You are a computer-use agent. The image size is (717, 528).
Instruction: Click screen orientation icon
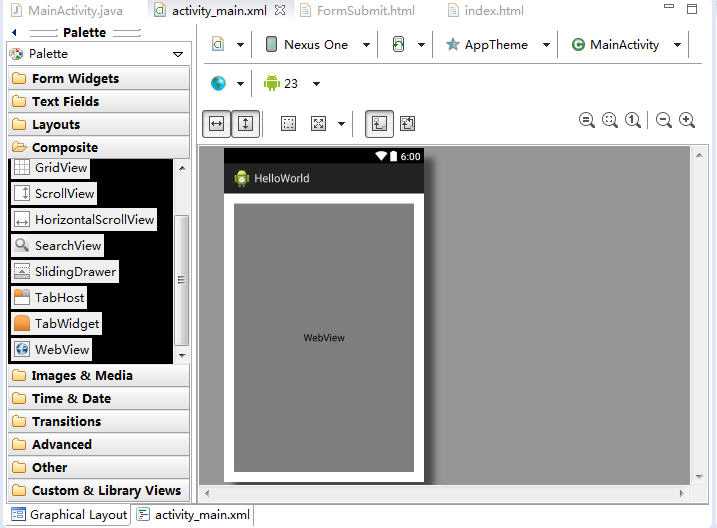398,44
